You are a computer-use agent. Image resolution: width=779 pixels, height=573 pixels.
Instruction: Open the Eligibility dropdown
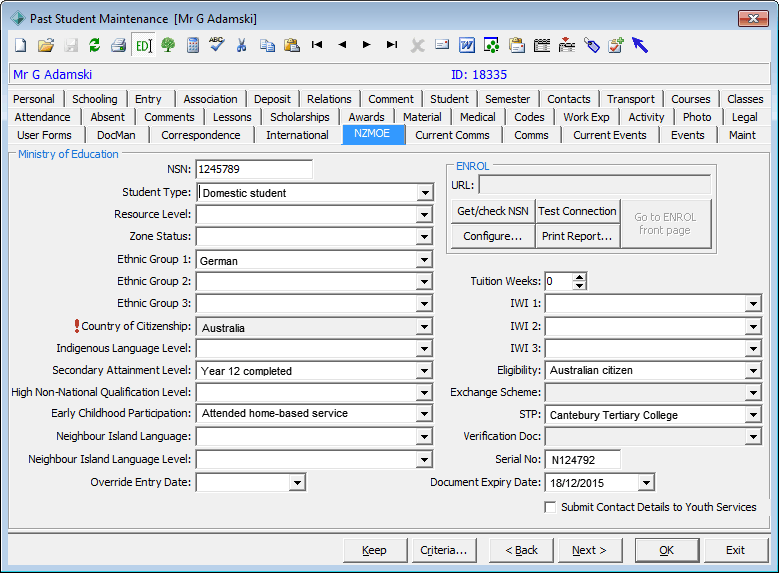tap(753, 371)
